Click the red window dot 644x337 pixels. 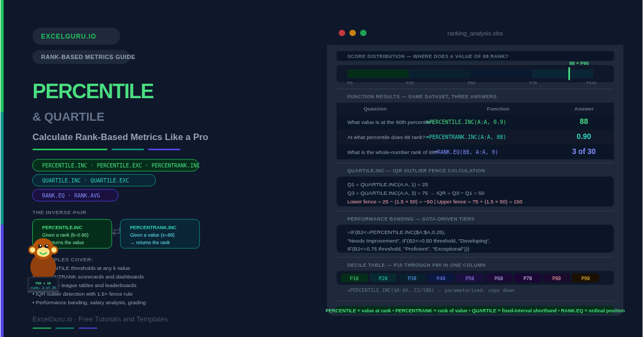coord(342,33)
